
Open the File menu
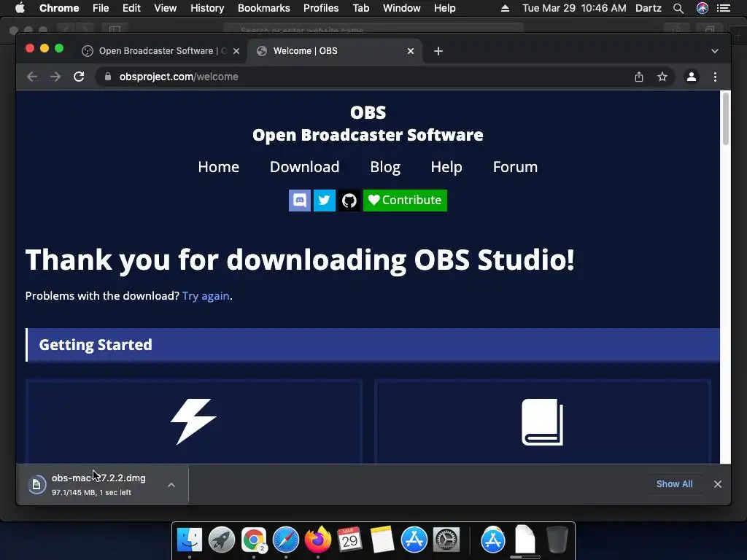(101, 8)
